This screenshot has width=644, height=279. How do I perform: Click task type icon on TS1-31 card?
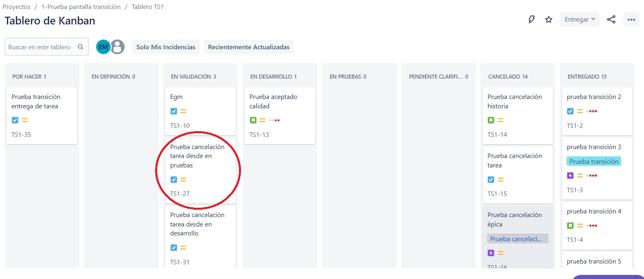[174, 248]
